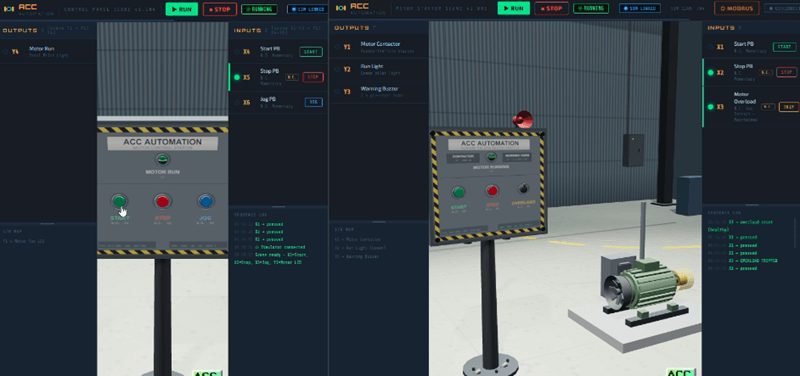Viewport: 800px width, 376px height.
Task: Click the red STOP pushbutton on right 3D panel
Action: (492, 190)
